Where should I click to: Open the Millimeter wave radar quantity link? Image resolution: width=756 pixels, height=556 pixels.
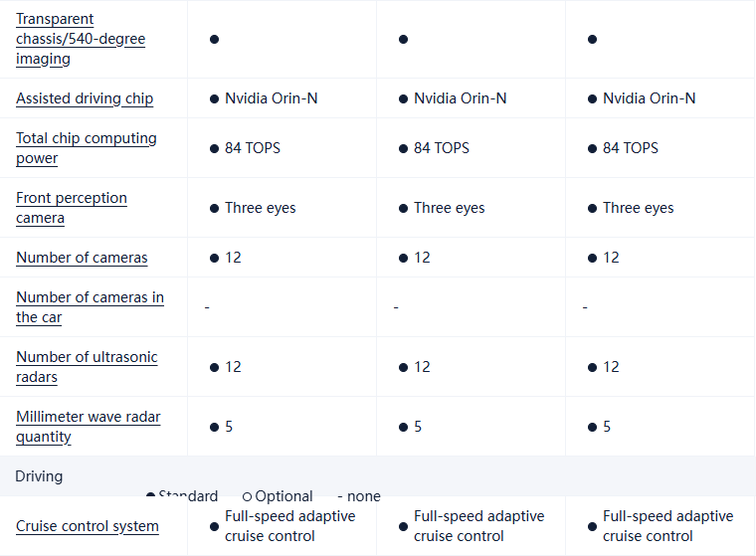[x=88, y=427]
